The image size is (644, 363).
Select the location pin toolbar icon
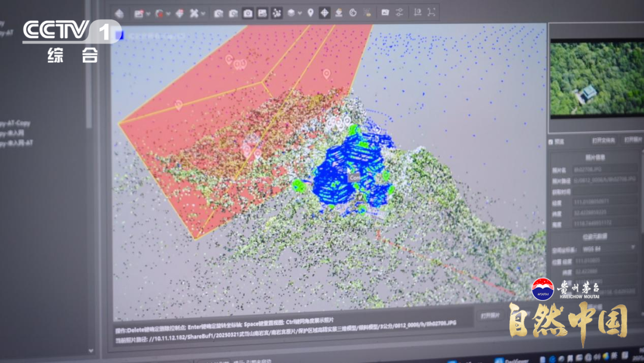click(311, 13)
